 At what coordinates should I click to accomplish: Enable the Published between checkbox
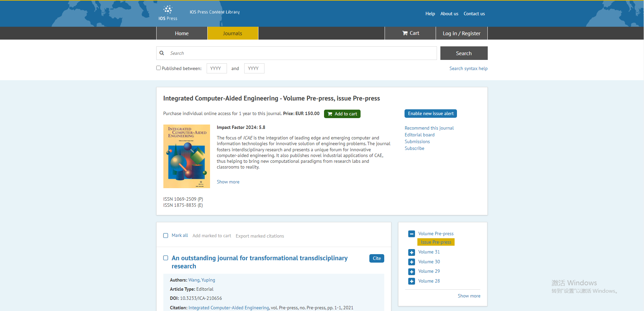[x=158, y=68]
